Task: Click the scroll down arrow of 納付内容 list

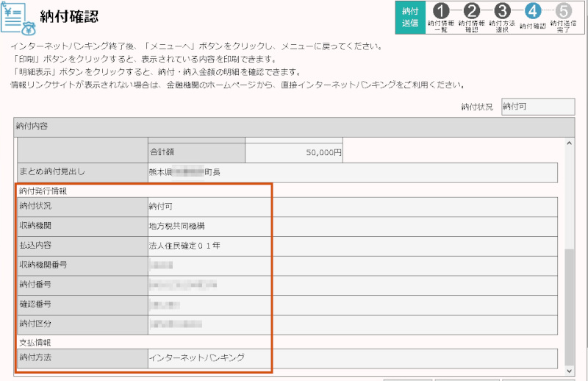Action: coord(569,371)
